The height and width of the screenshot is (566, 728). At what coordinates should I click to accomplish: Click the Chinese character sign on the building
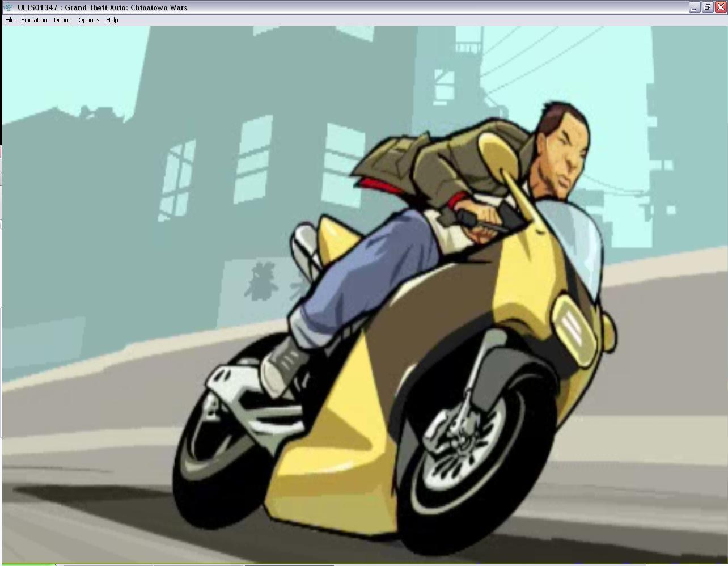tap(261, 281)
